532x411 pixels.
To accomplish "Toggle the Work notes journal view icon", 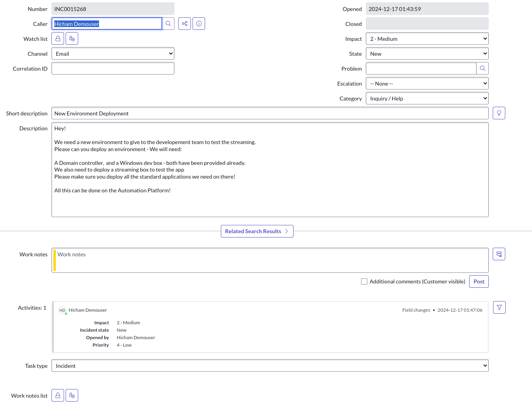I will 499,254.
